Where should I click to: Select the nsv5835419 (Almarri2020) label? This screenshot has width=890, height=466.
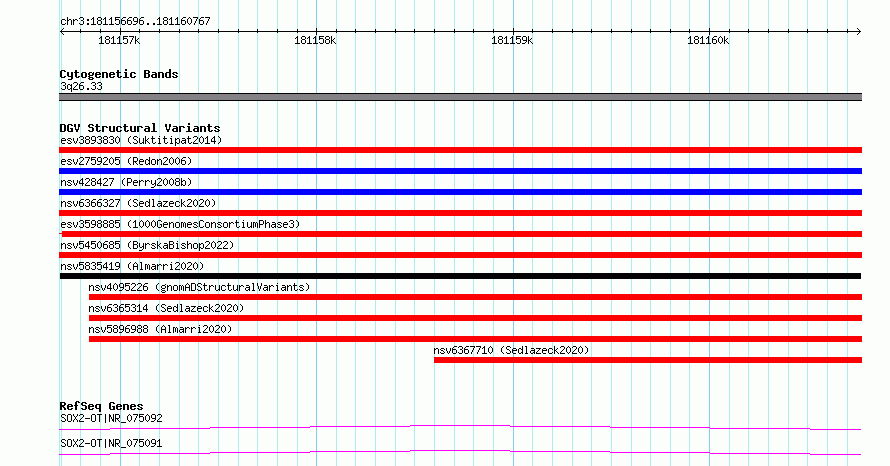point(132,266)
